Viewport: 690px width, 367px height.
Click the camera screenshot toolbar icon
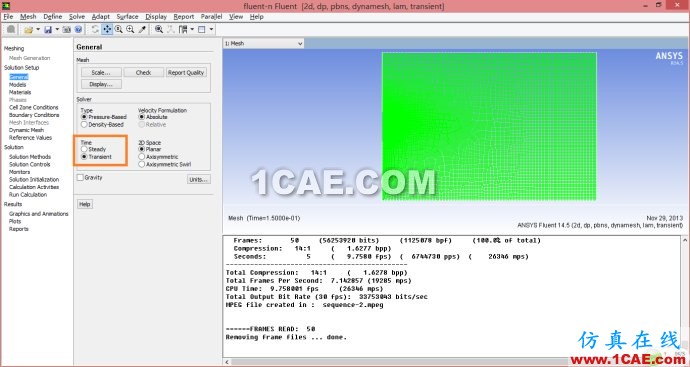coord(66,29)
